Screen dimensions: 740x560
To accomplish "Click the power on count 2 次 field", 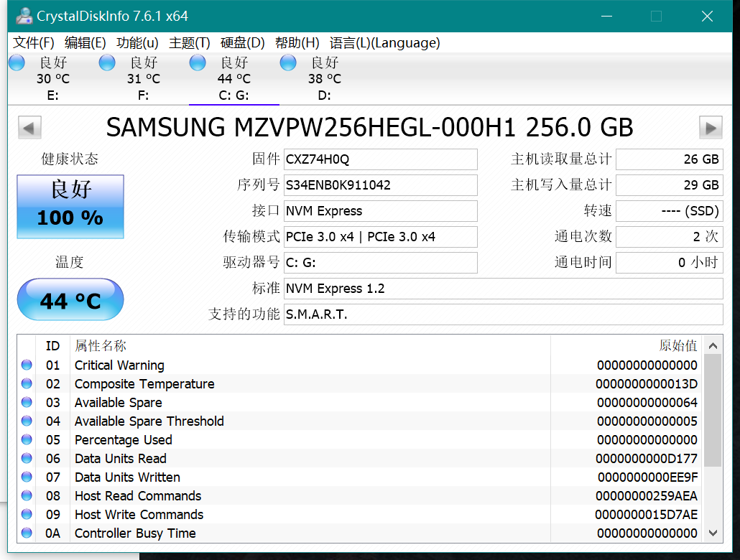I will pos(669,237).
